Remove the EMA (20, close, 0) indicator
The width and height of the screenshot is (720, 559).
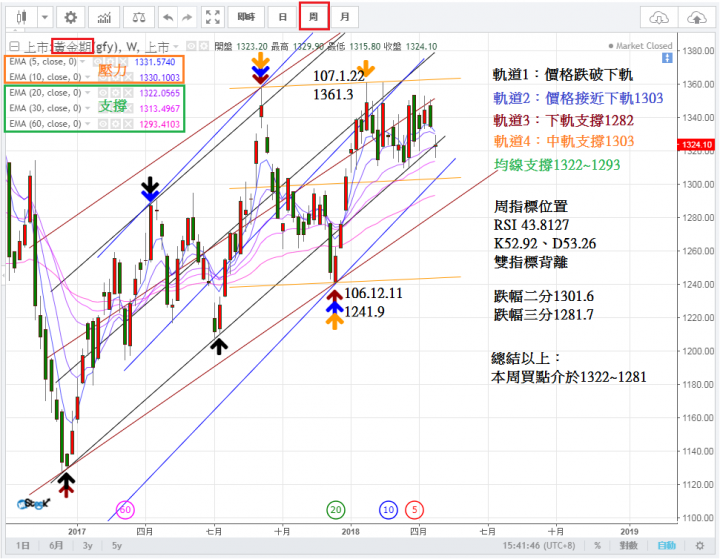[128, 93]
